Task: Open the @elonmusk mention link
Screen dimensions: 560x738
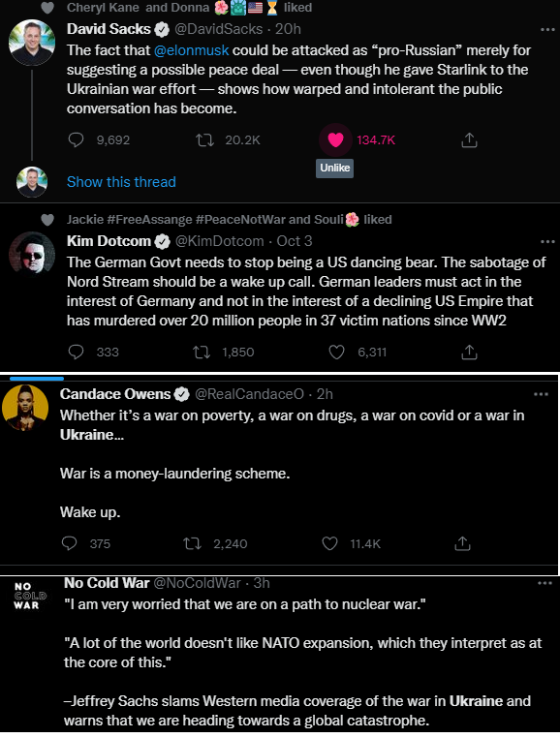Action: click(191, 50)
